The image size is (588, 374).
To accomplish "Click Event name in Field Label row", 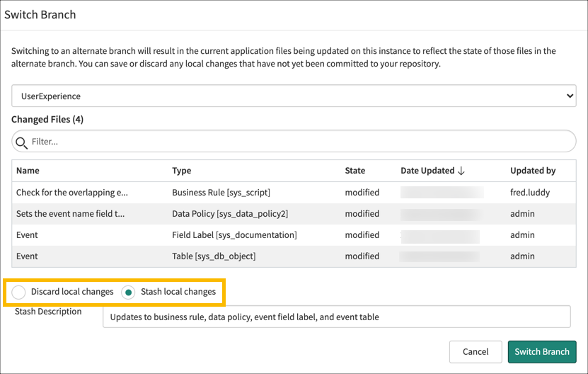I will [27, 235].
